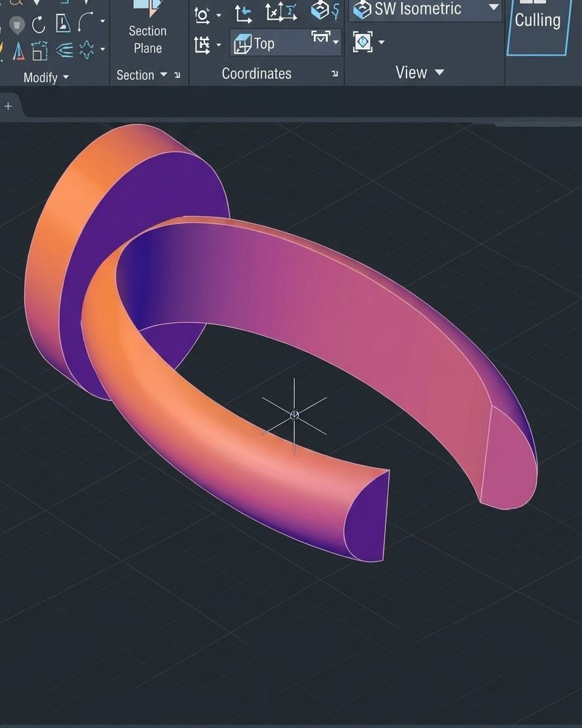
Task: Open the Section panel dialog launcher arrow
Action: (177, 75)
